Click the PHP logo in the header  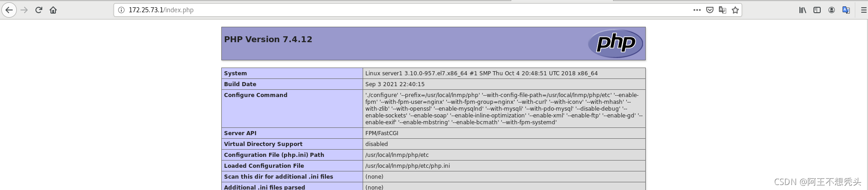tap(615, 44)
